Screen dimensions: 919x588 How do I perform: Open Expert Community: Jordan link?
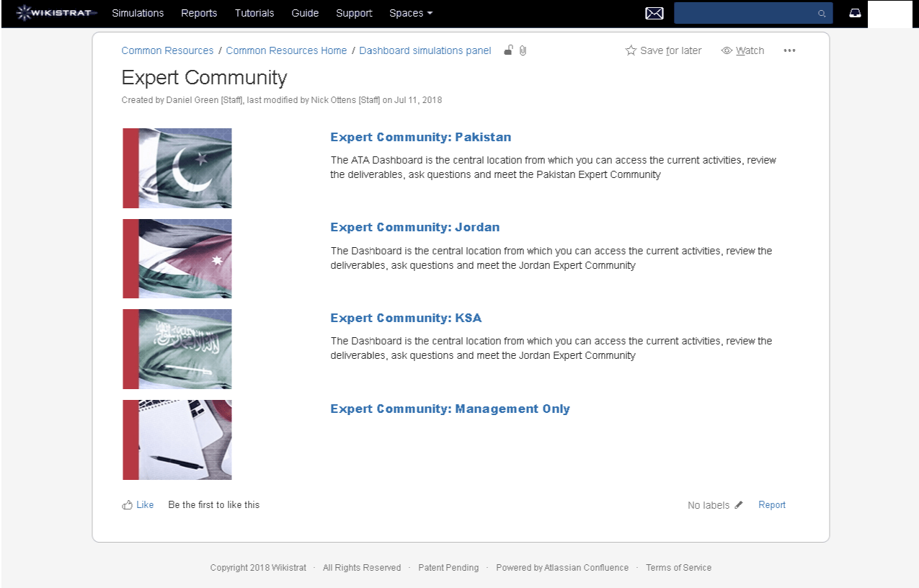(x=415, y=227)
